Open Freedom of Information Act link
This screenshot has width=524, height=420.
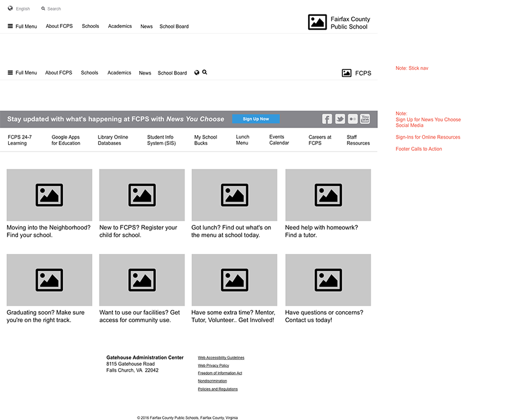click(x=220, y=373)
